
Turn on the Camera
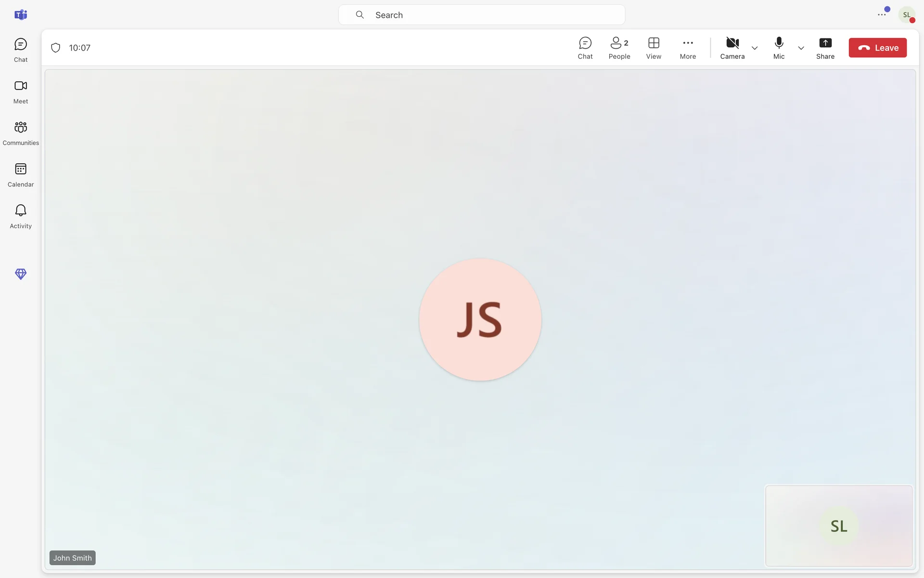[x=732, y=48]
